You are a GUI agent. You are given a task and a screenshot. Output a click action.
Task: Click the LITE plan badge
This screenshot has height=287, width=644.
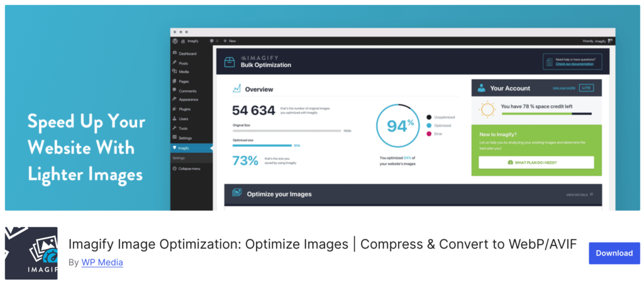tap(586, 88)
